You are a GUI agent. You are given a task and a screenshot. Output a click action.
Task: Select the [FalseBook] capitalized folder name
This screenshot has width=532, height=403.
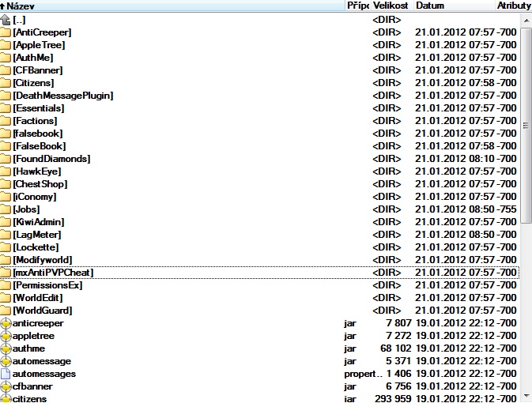[x=39, y=146]
